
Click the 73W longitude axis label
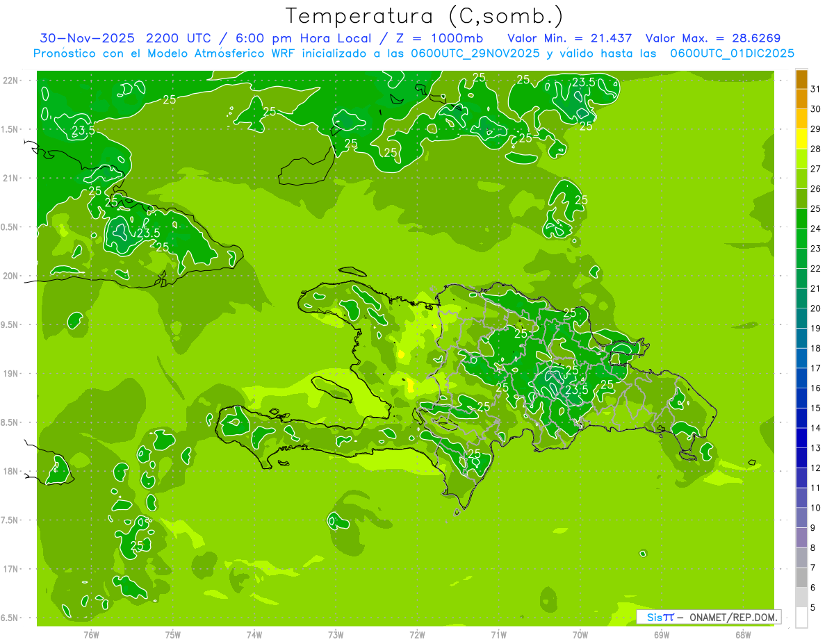click(x=336, y=634)
